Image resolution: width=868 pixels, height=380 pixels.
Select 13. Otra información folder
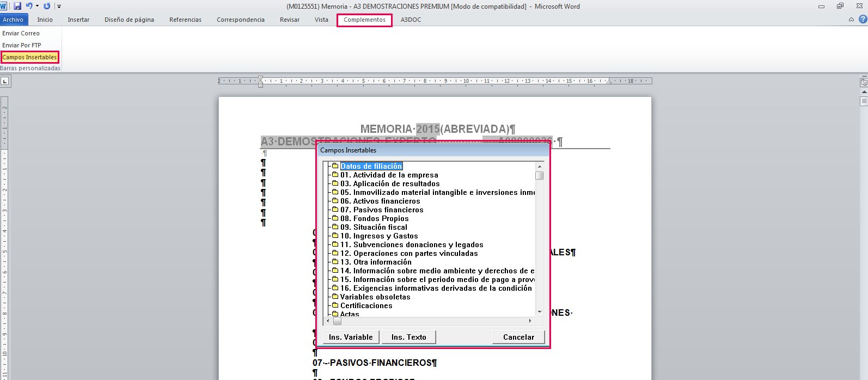pyautogui.click(x=376, y=262)
